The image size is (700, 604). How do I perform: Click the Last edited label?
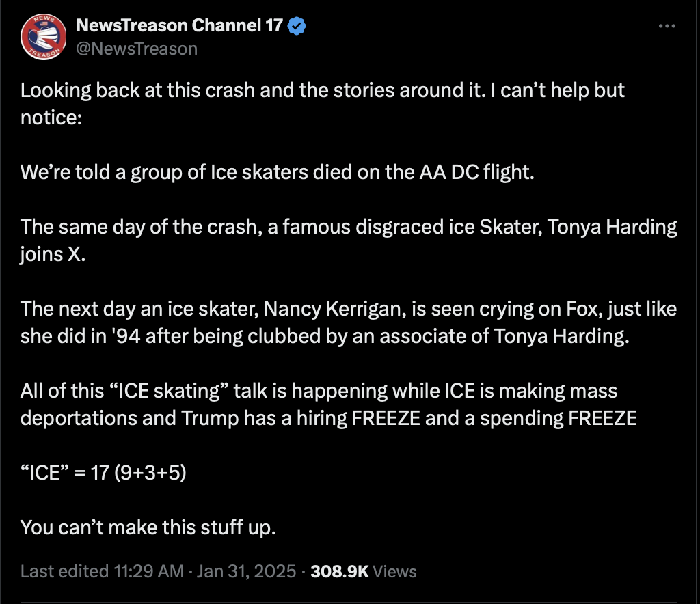[x=64, y=571]
